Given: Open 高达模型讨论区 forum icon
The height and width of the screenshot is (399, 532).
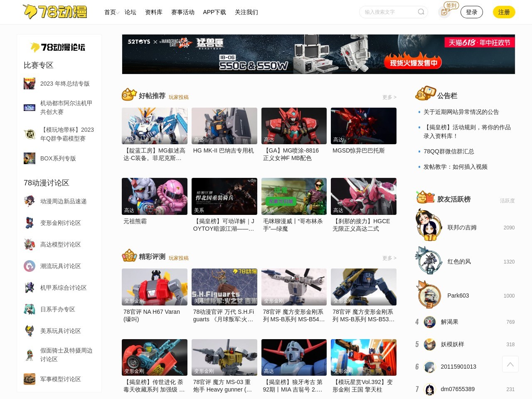Looking at the screenshot, I should pos(30,244).
